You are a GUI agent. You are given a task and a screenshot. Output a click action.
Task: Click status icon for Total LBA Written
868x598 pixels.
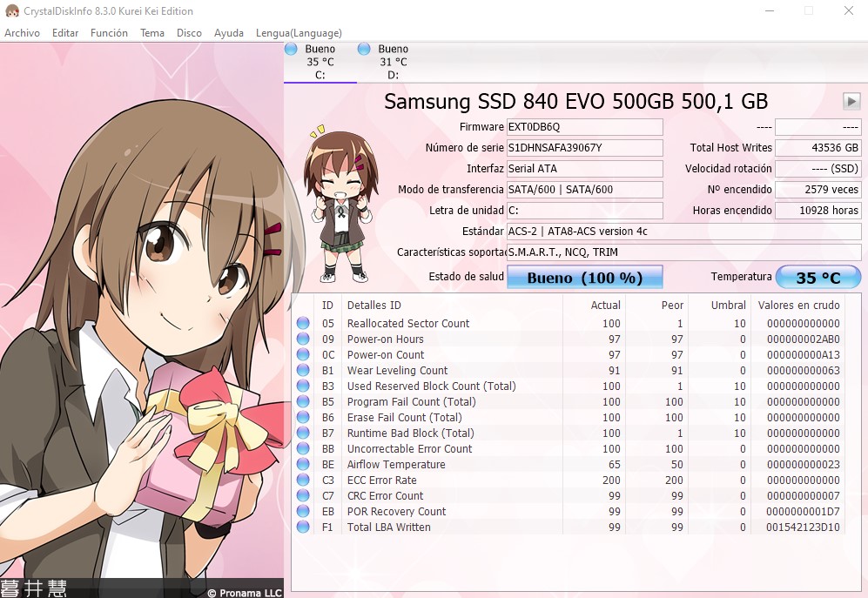303,527
